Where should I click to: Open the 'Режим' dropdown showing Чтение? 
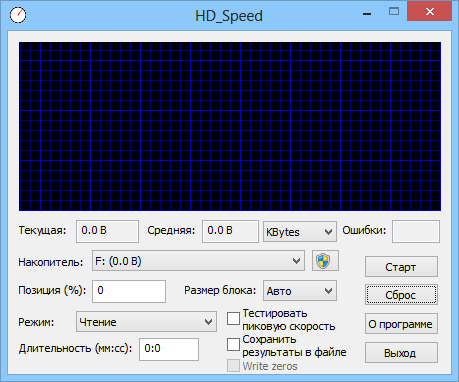tap(146, 322)
